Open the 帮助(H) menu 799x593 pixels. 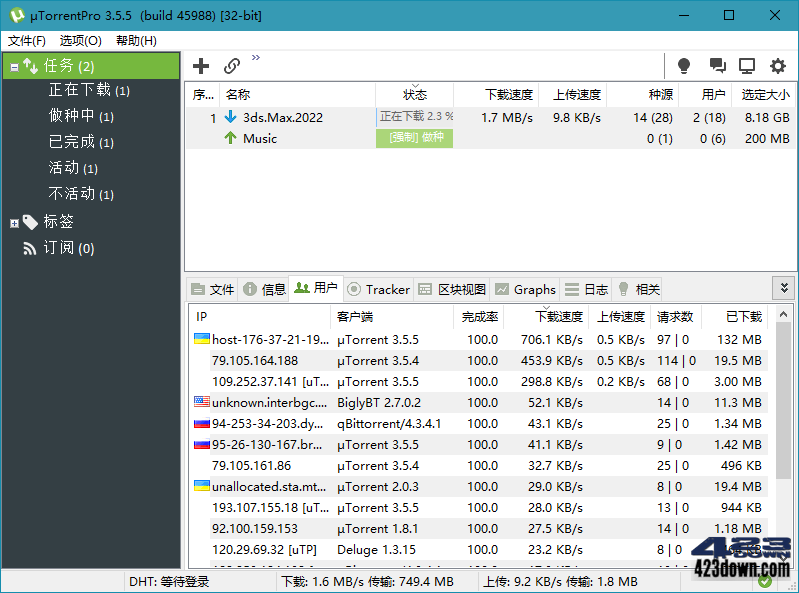click(x=136, y=41)
